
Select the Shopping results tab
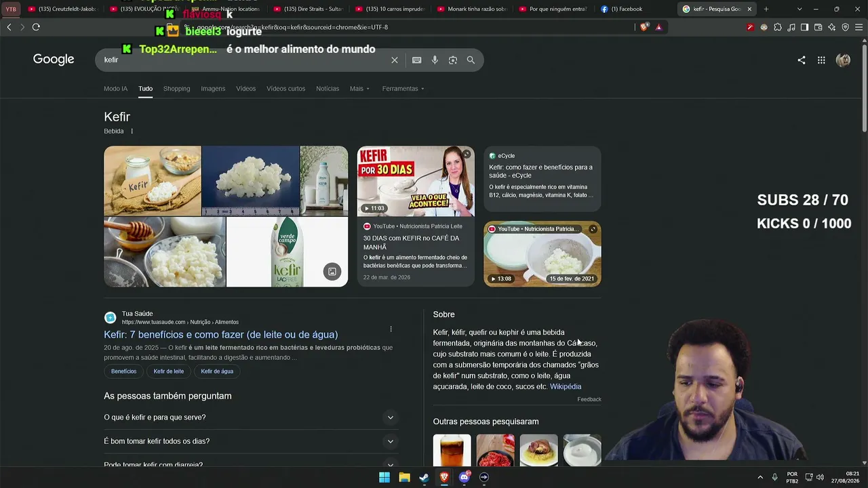[x=176, y=89]
